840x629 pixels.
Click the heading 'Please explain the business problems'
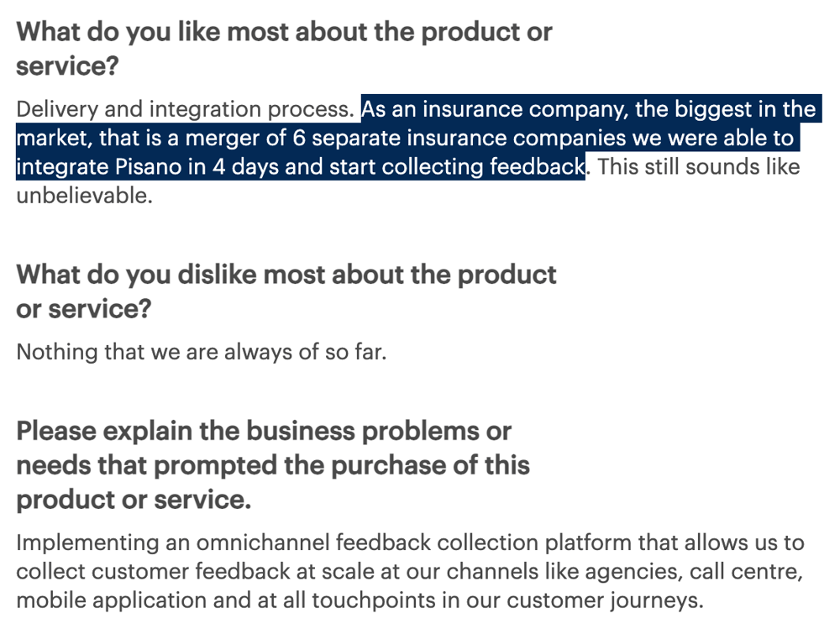[264, 431]
